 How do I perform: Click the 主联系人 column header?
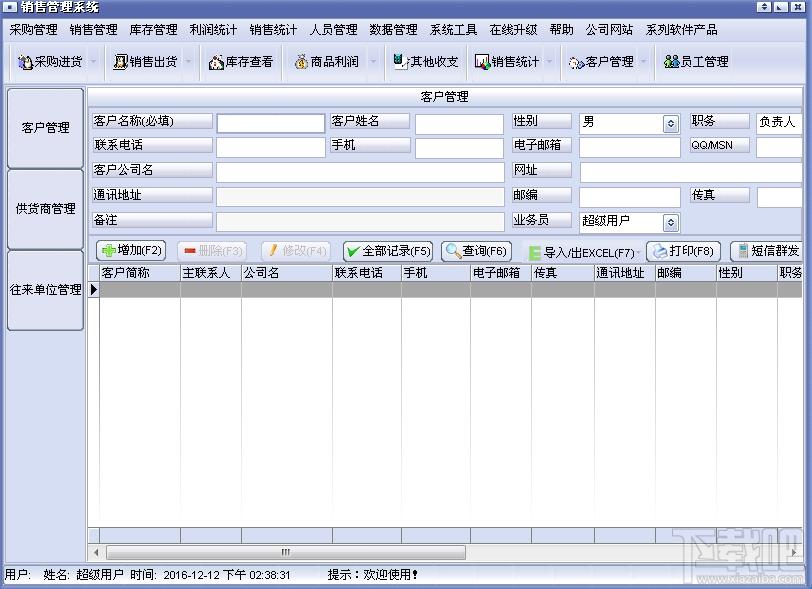(x=211, y=272)
